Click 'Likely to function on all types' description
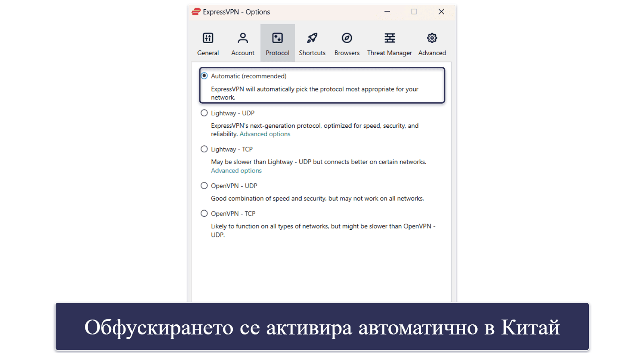 [323, 230]
